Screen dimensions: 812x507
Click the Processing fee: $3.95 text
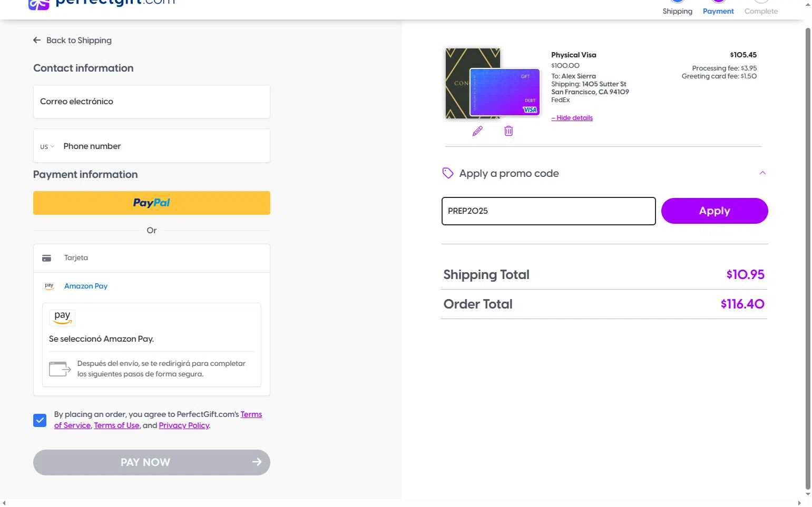point(725,68)
